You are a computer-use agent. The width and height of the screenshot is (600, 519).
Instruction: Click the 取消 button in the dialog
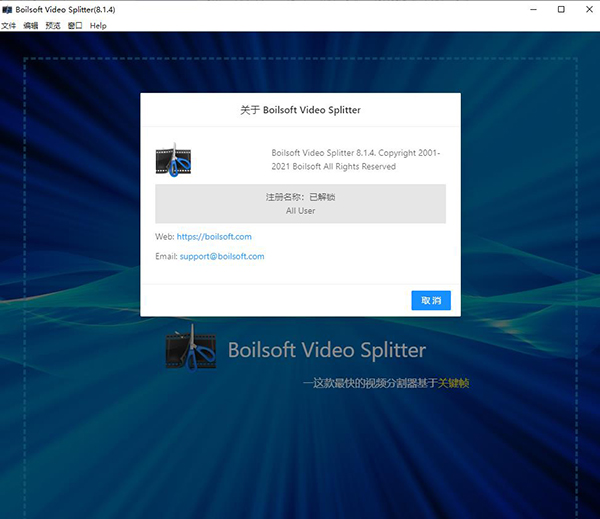tap(431, 300)
